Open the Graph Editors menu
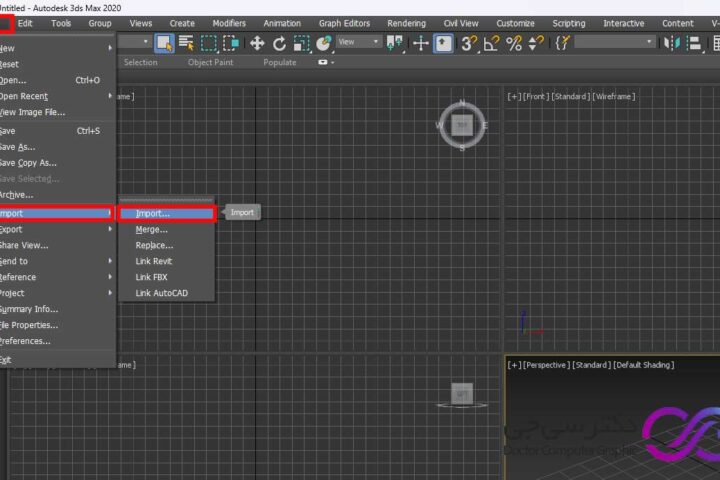Screen dimensions: 720x480 pyautogui.click(x=344, y=23)
